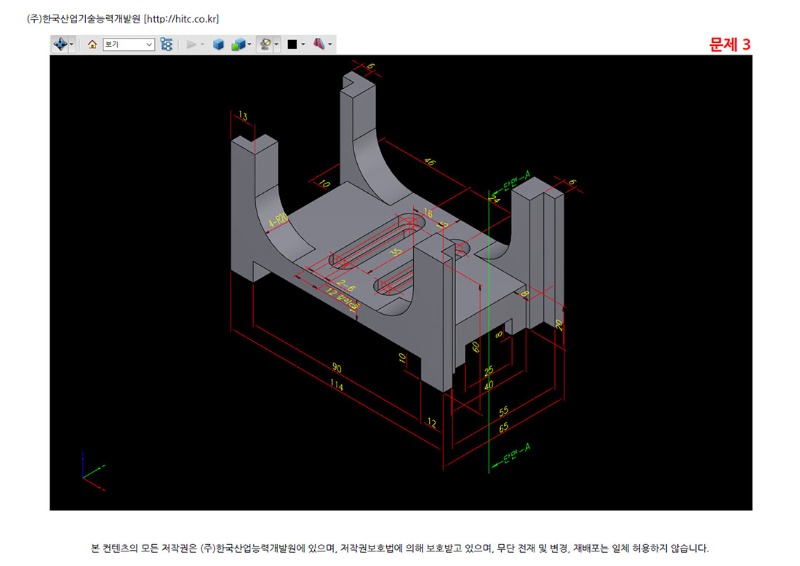Click the 114 overall length dimension
The width and height of the screenshot is (800, 566).
[337, 385]
